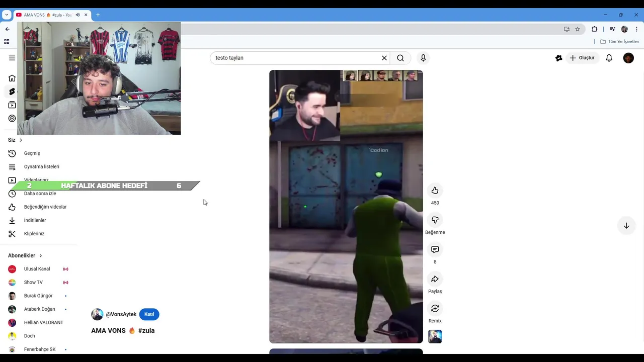Expand the Siz section chevron
Viewport: 644px width, 362px height.
(21, 140)
